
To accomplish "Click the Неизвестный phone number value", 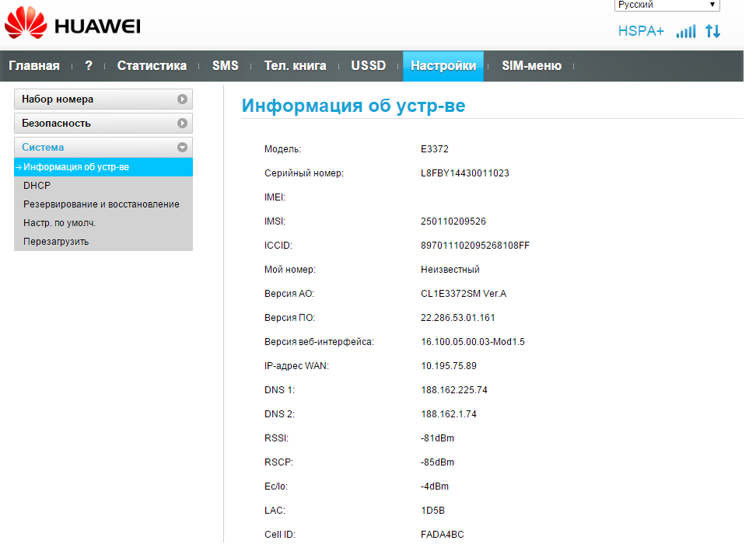I will [x=450, y=270].
